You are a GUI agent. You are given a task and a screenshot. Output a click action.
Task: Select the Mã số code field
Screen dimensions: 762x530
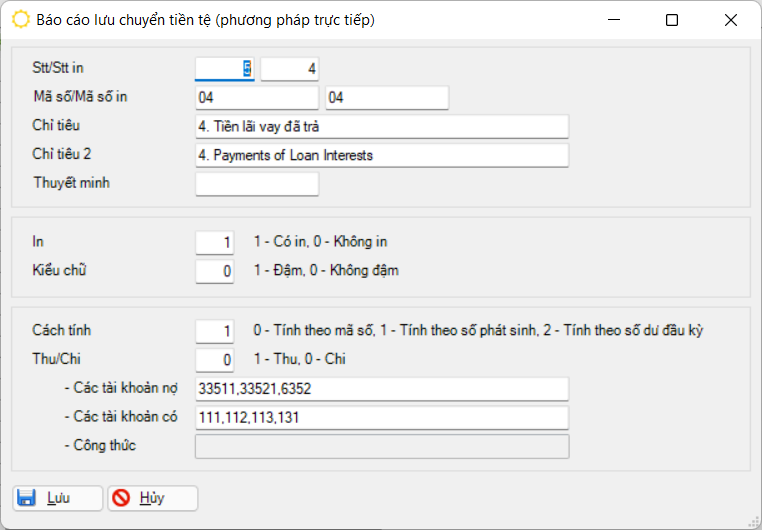(x=257, y=97)
